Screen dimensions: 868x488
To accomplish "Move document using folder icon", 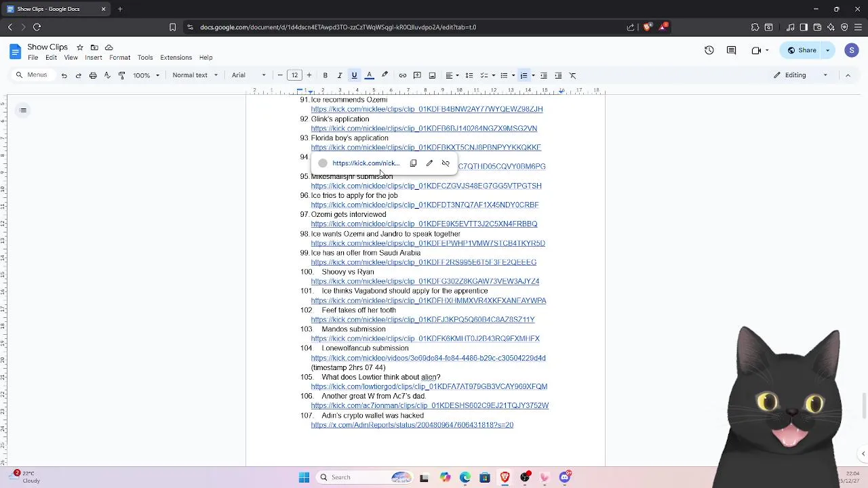I will [x=94, y=47].
